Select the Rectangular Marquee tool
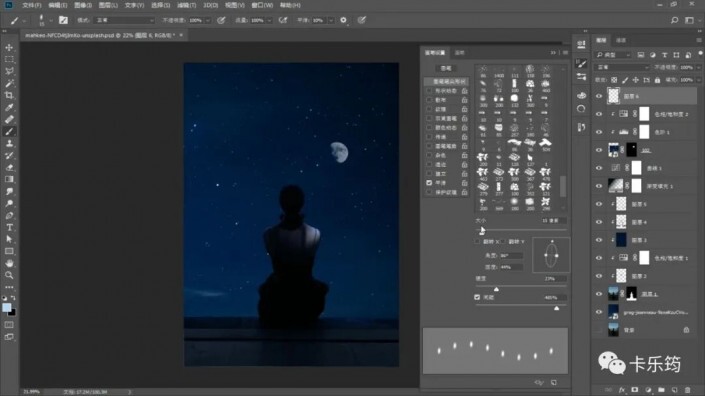Screen dimensions: 705x396 coord(9,59)
